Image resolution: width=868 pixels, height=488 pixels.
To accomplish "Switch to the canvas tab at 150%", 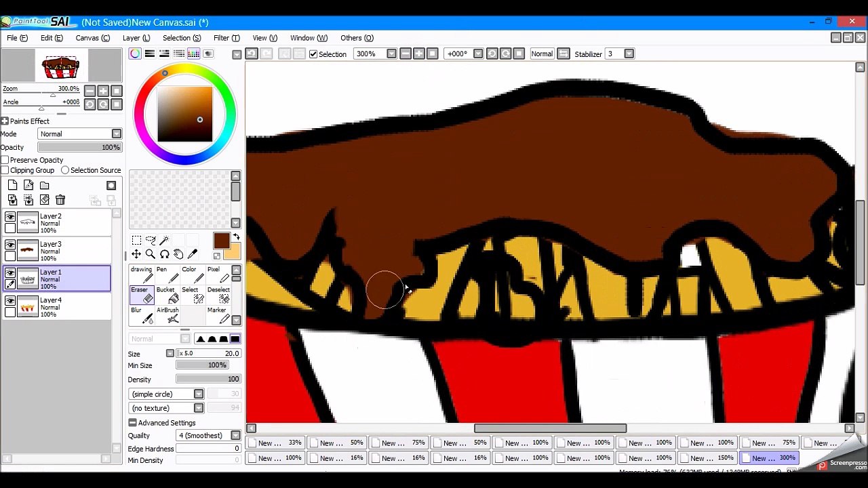I will 707,458.
